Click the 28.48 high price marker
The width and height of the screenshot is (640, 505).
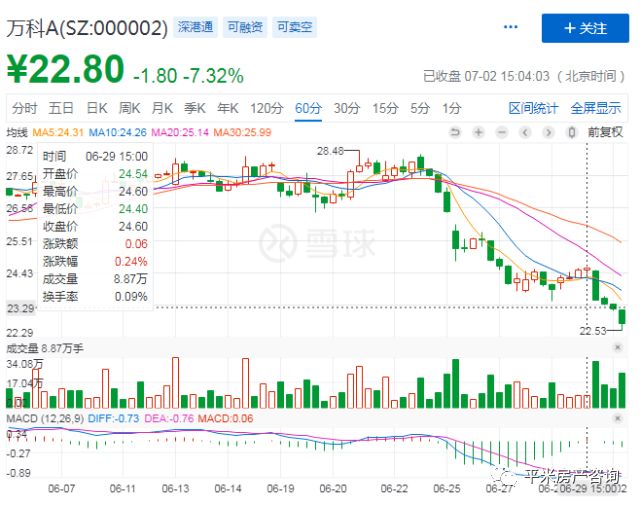[x=330, y=151]
